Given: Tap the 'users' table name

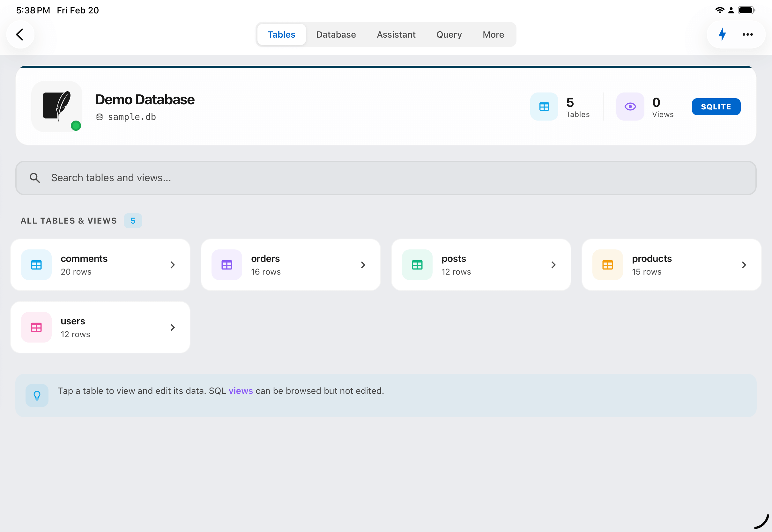Looking at the screenshot, I should (x=73, y=321).
